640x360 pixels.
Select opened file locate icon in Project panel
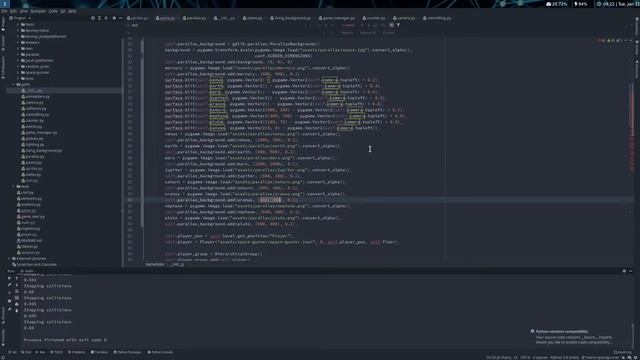(93, 18)
